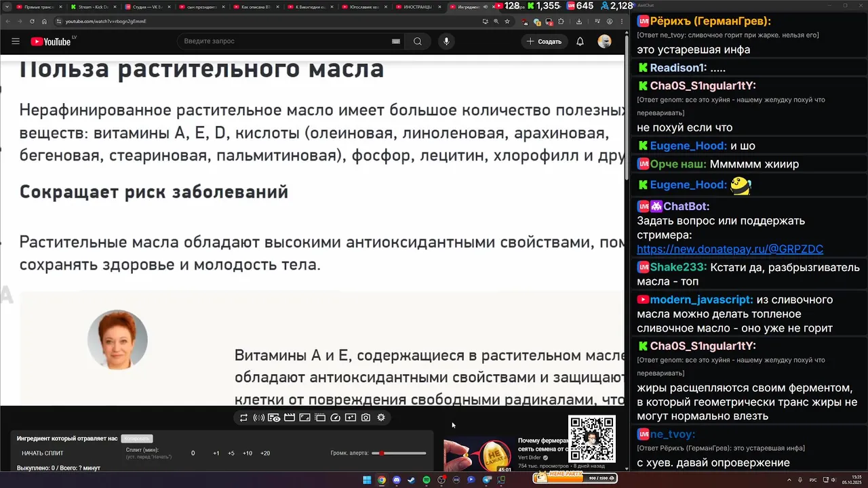The image size is (868, 488).
Task: Add +10 minutes to the split
Action: point(248,453)
